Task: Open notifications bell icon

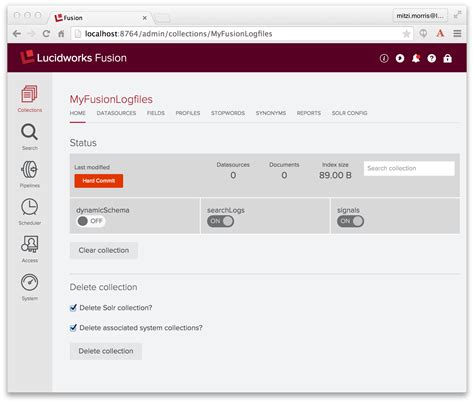Action: pyautogui.click(x=416, y=58)
